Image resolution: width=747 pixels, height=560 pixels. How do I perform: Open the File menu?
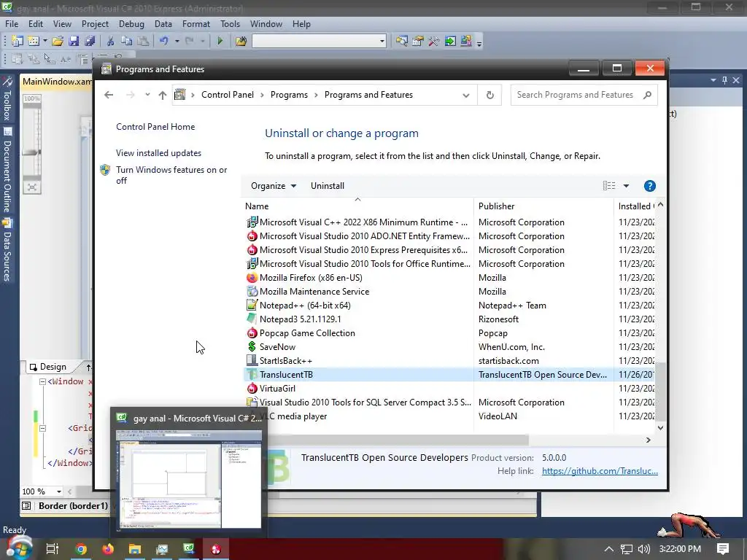pyautogui.click(x=12, y=24)
